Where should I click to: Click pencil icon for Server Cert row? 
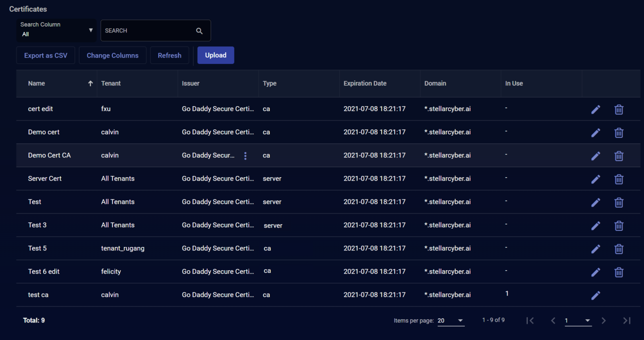596,179
